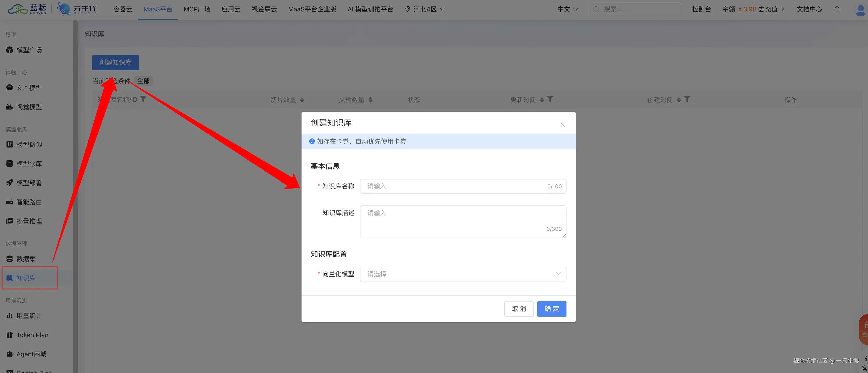868x373 pixels.
Task: Click the notification bell icon
Action: tap(837, 9)
